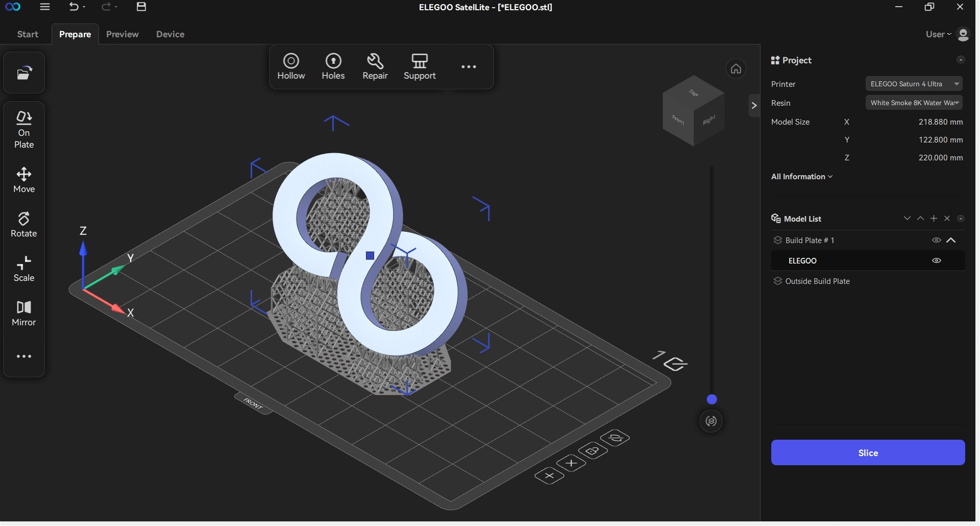
Task: Place model On Plate
Action: pos(24,130)
